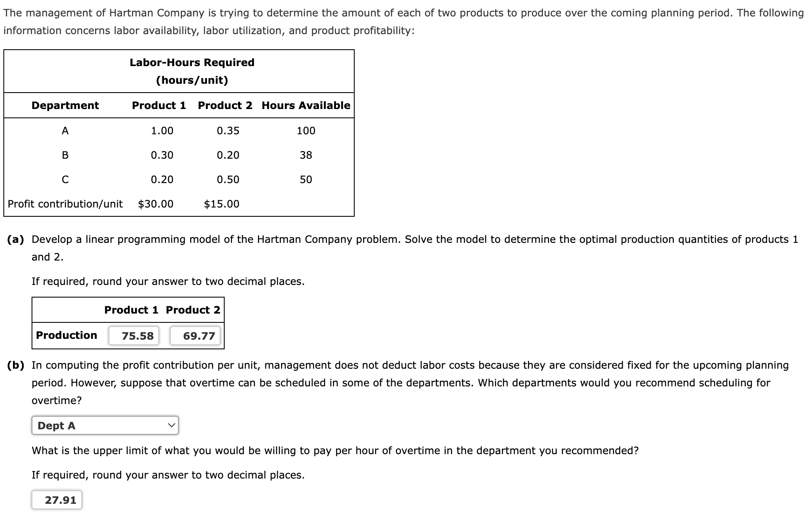This screenshot has width=812, height=516.
Task: Click the value $30.00 in the table
Action: [x=155, y=204]
